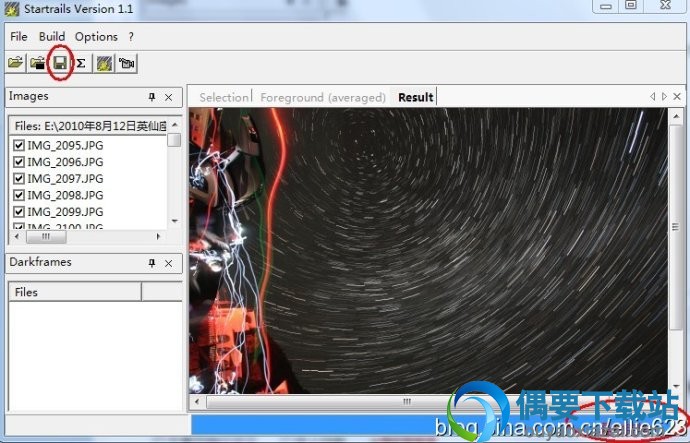This screenshot has height=443, width=690.
Task: Close the Images panel
Action: click(169, 97)
